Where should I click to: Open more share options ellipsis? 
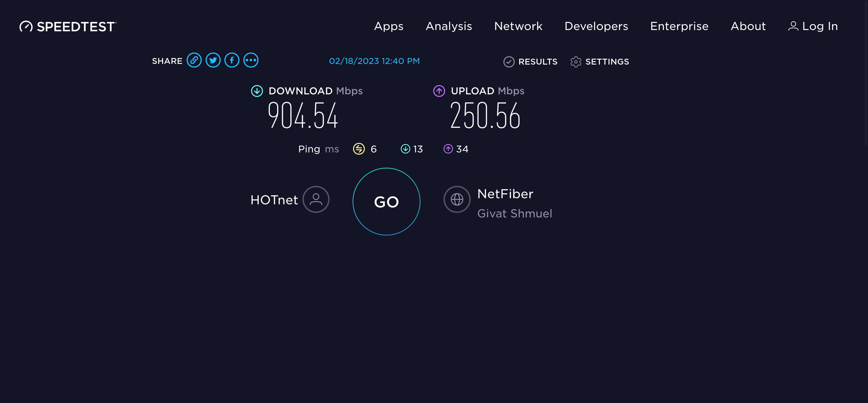[251, 61]
